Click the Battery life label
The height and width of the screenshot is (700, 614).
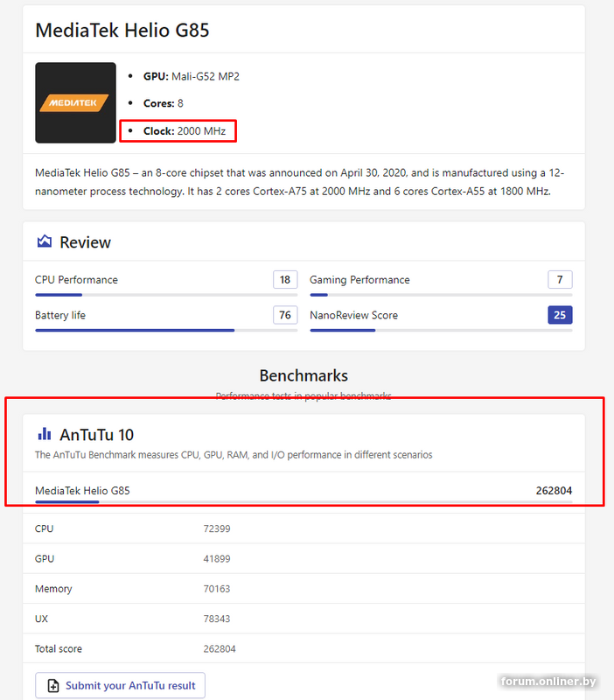(x=60, y=315)
